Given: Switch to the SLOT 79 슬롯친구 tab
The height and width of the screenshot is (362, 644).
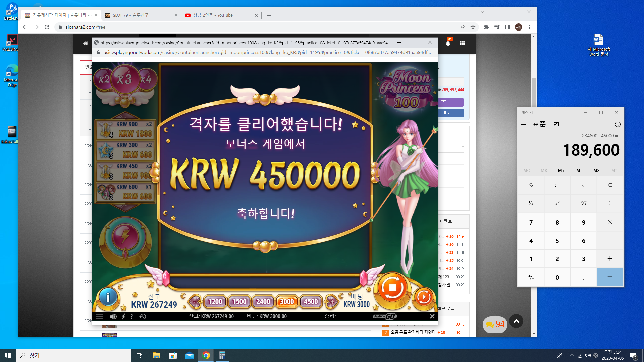Looking at the screenshot, I should coord(141,15).
